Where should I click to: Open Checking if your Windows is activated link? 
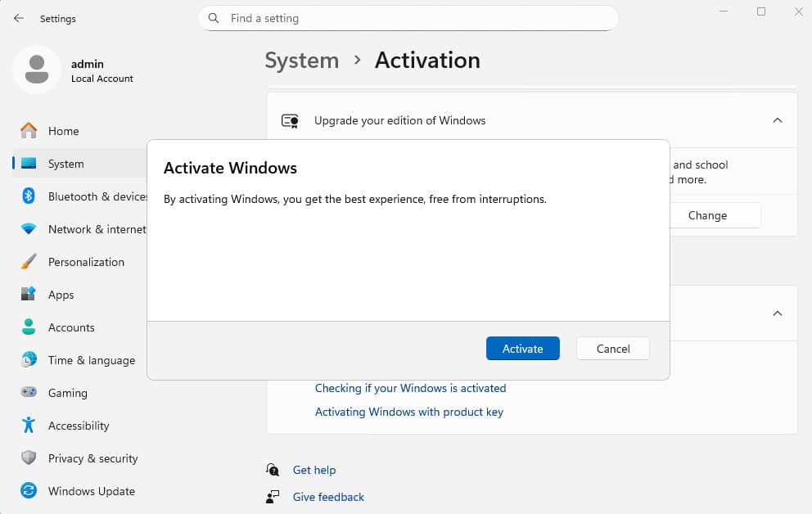(410, 388)
